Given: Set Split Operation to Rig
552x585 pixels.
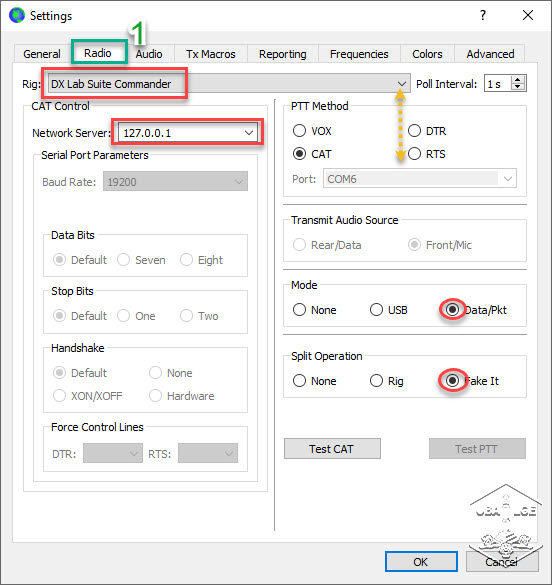Looking at the screenshot, I should 376,381.
